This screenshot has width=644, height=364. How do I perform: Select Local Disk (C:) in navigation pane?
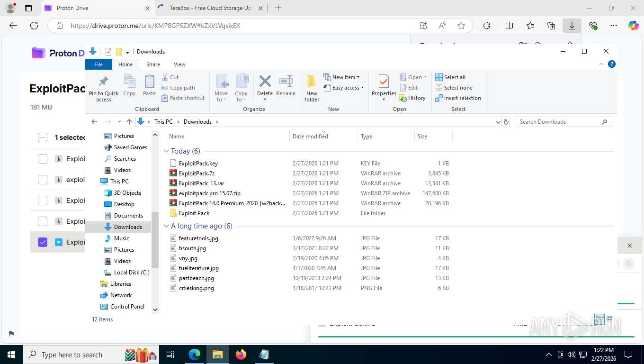132,273
